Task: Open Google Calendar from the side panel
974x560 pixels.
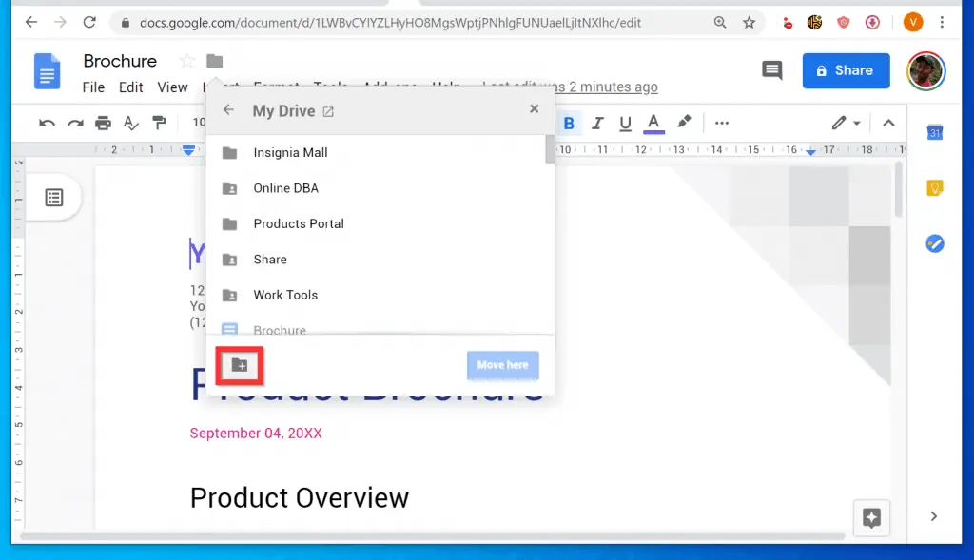Action: 934,135
